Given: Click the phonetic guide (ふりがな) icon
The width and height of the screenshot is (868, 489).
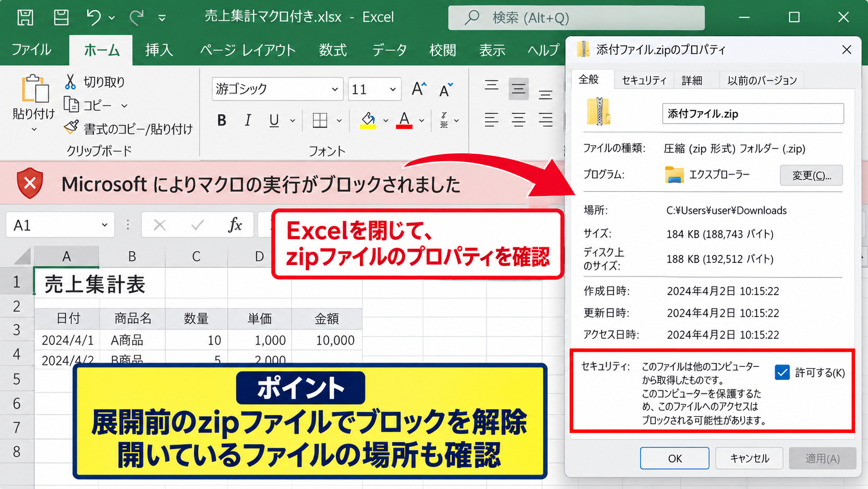Looking at the screenshot, I should coord(444,120).
